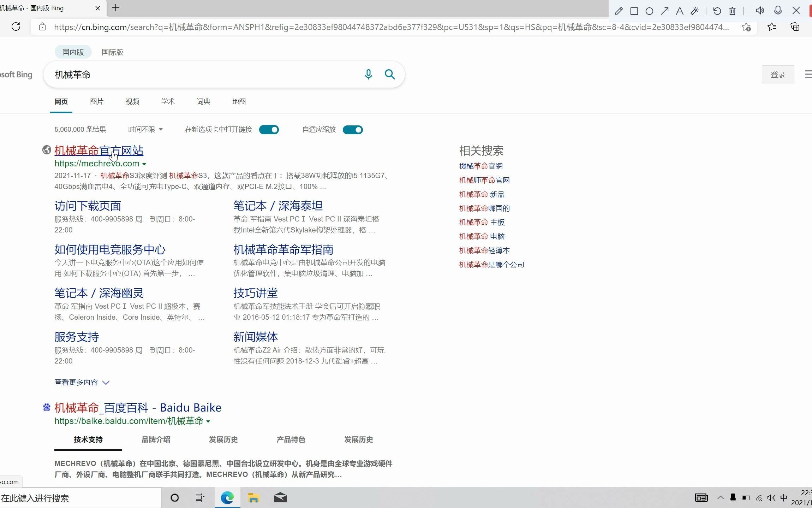Open 机械革命革命军指南 sublink

(283, 249)
